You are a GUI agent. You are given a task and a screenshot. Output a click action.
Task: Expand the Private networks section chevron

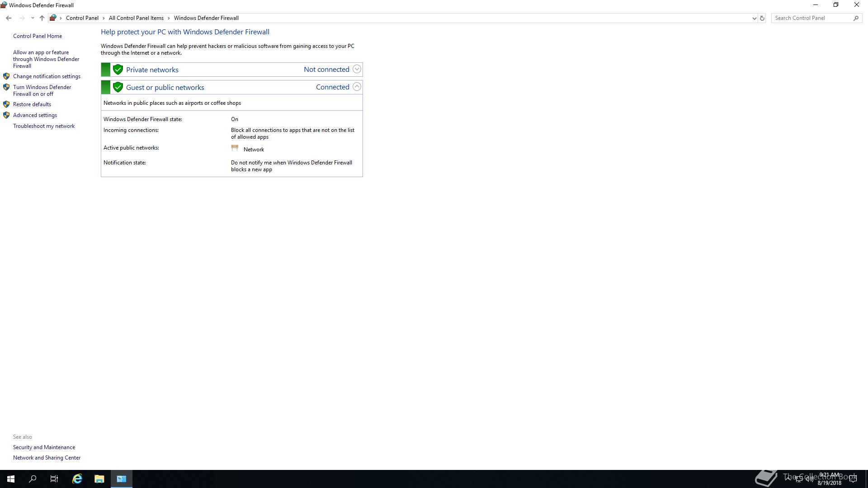(x=357, y=69)
